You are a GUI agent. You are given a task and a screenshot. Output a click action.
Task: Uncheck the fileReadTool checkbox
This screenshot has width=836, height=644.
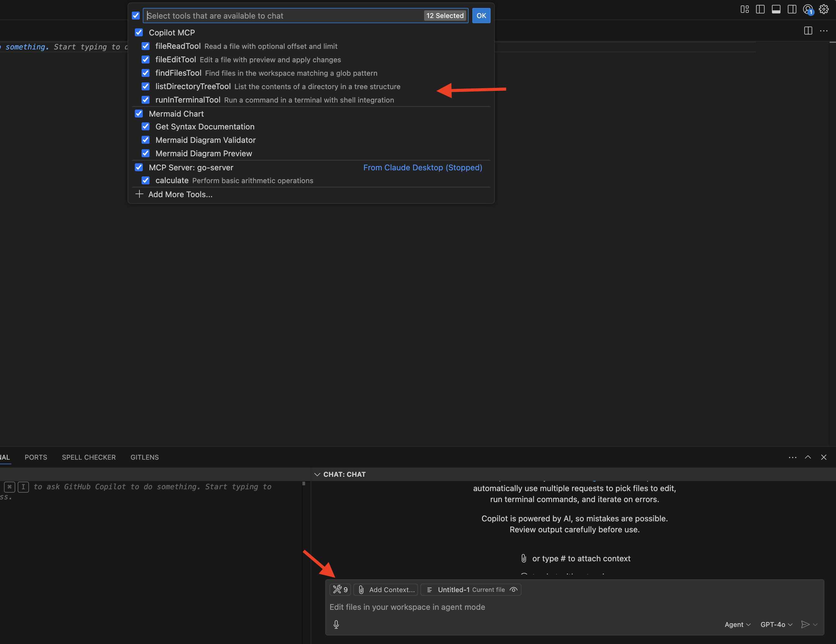[146, 46]
